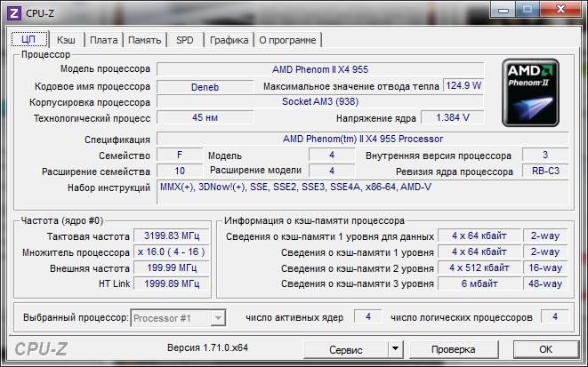Screen dimensions: 588x367
Task: Click the OK button
Action: point(545,348)
